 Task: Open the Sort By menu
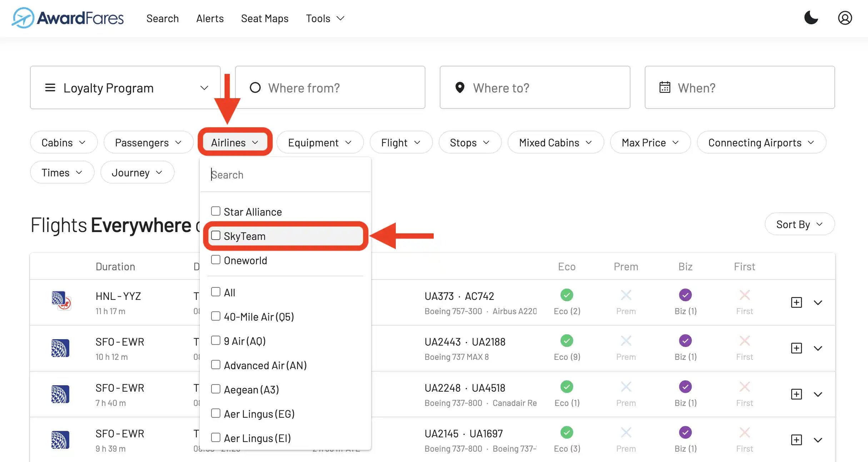(799, 224)
